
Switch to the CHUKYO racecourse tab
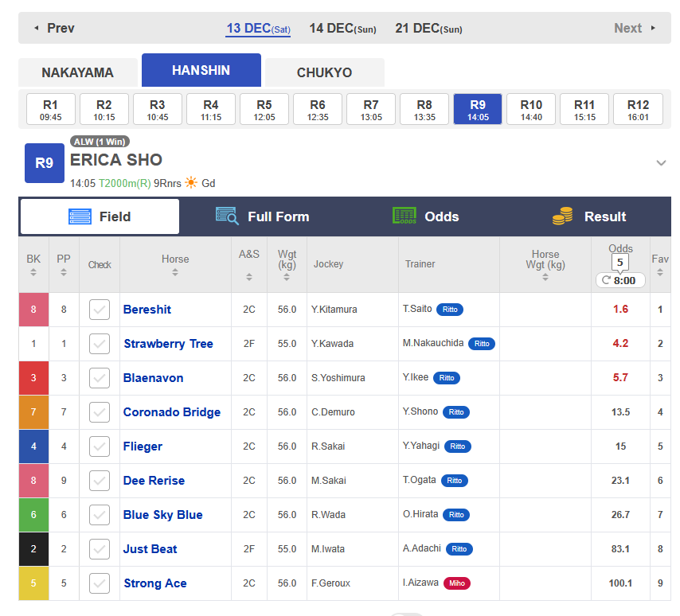coord(324,72)
